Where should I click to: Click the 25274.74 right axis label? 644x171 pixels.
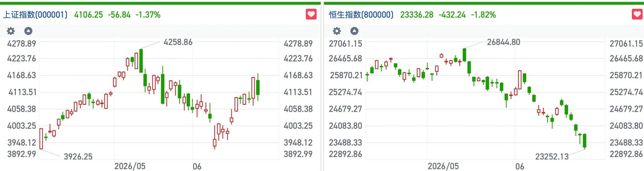tap(626, 92)
